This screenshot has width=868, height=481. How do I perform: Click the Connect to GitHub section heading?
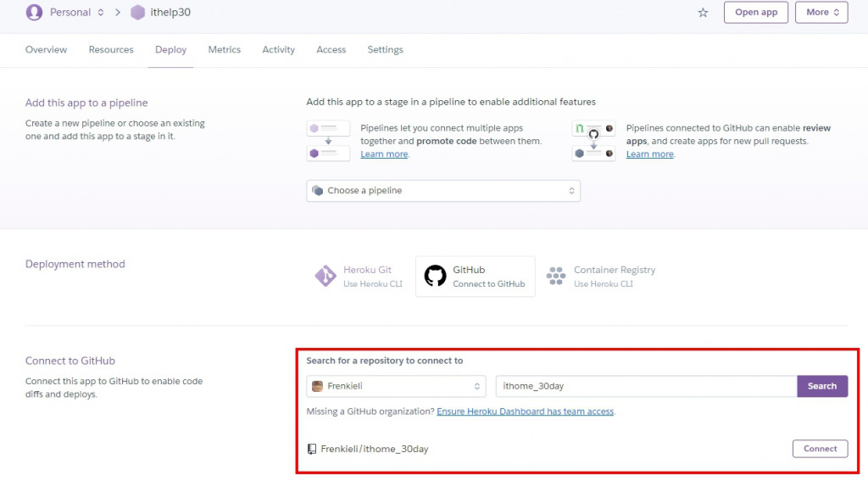click(70, 361)
